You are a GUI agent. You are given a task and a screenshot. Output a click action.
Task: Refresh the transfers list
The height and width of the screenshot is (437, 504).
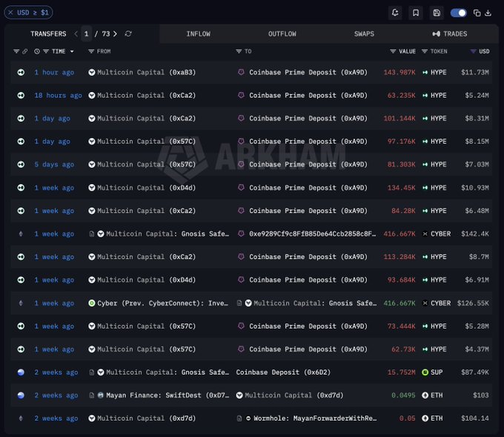click(x=128, y=34)
